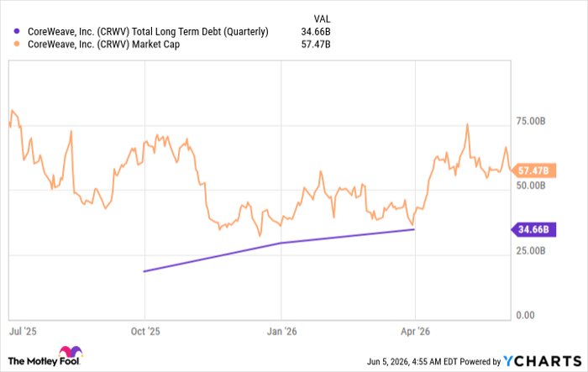Viewport: 588px width, 372px height.
Task: Click the 0.00 y-axis label
Action: click(x=525, y=316)
